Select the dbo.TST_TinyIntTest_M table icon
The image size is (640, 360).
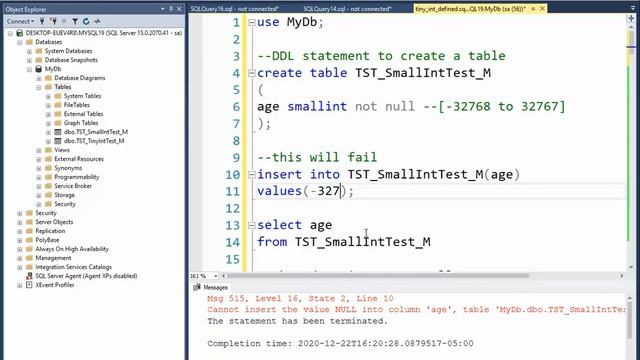coord(58,141)
